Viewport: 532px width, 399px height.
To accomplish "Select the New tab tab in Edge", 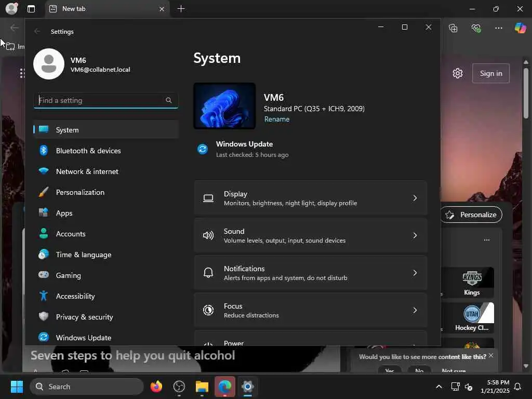I will tap(107, 9).
